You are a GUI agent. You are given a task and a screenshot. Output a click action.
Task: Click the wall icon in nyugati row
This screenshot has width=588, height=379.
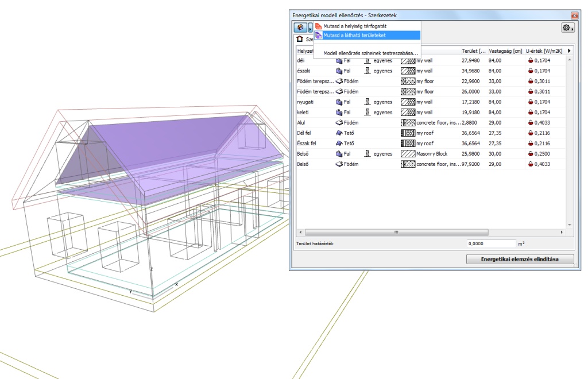[x=339, y=102]
